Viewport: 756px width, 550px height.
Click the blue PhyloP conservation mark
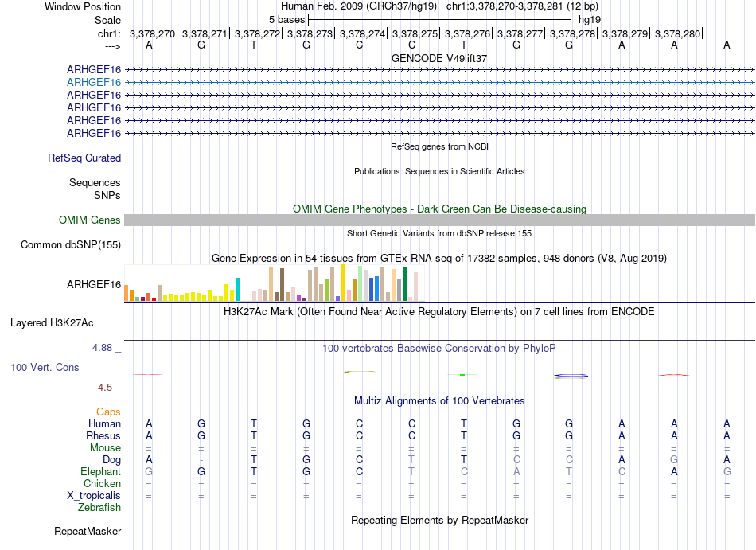[571, 376]
